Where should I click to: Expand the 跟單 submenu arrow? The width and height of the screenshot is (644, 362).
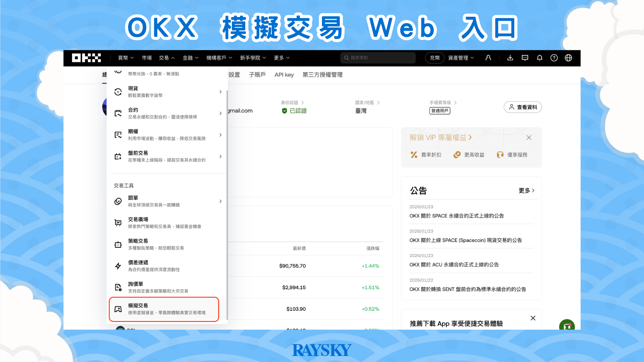click(x=220, y=201)
